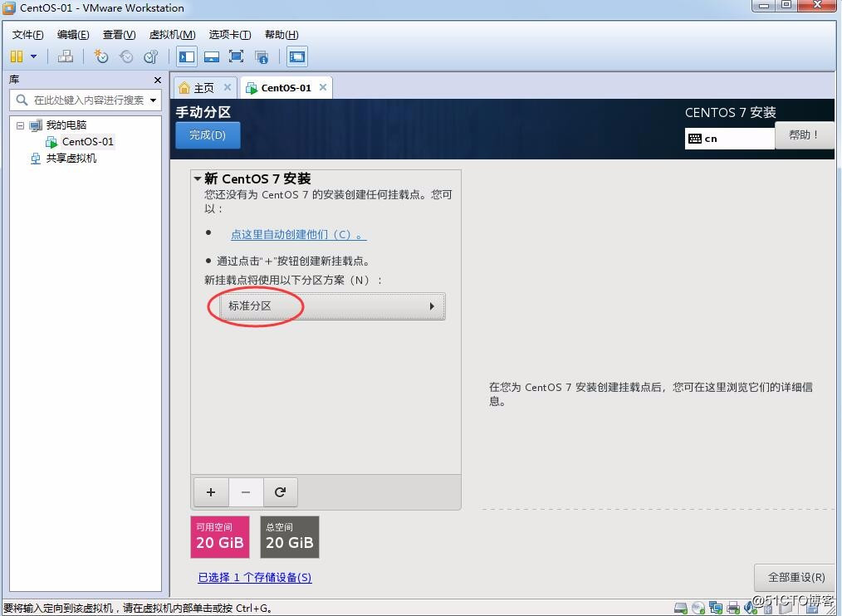This screenshot has width=842, height=616.
Task: Click the yellow pause/suspend VM icon
Action: pos(17,56)
